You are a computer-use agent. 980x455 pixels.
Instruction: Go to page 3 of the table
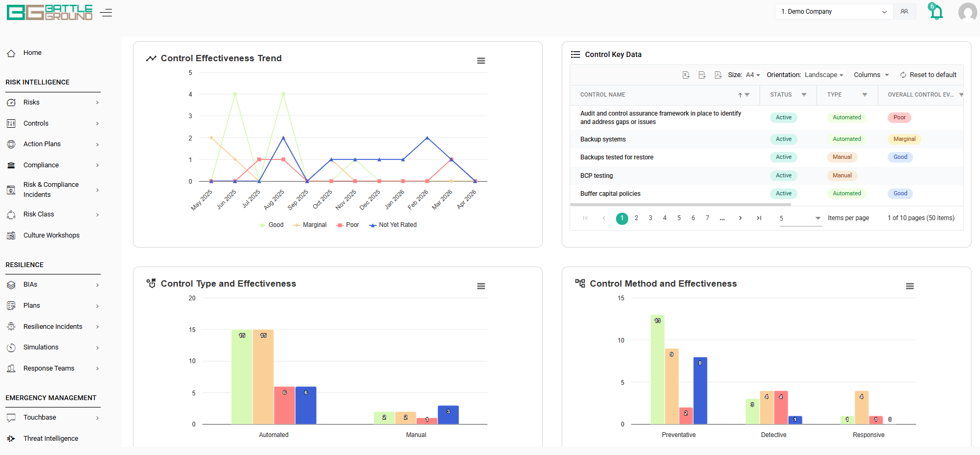coord(650,218)
